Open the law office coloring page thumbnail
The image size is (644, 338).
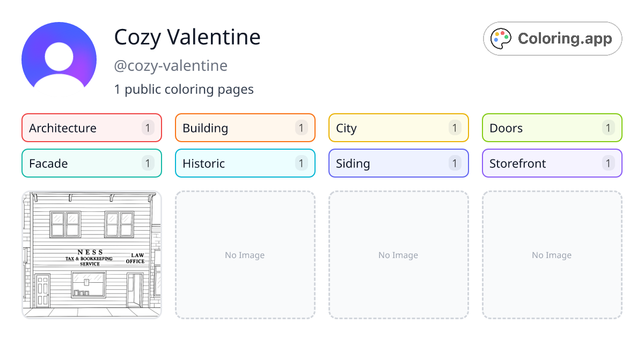tap(91, 255)
